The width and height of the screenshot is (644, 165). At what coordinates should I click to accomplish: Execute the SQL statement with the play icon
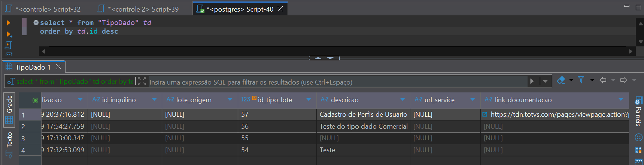pyautogui.click(x=8, y=23)
